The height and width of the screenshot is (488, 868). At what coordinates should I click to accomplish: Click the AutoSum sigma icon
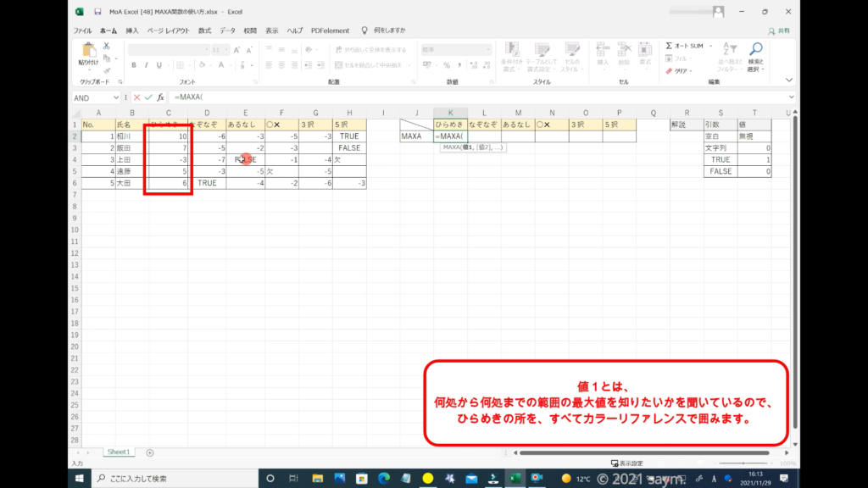pos(669,46)
